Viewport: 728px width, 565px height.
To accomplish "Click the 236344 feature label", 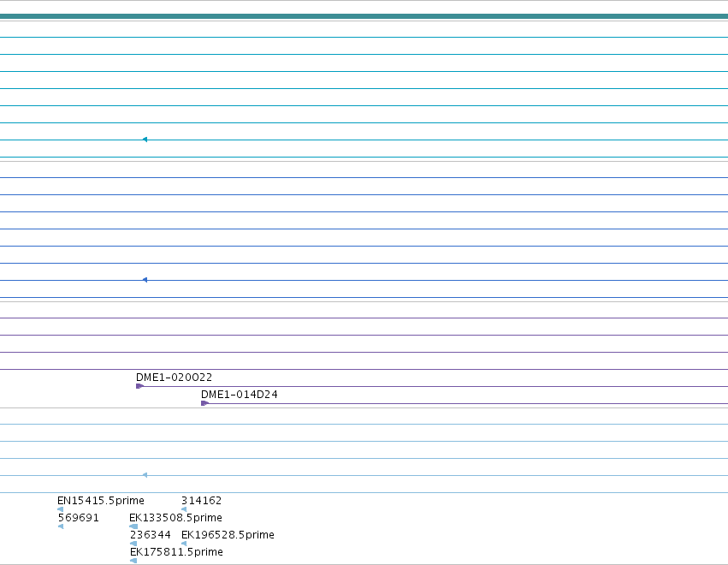I will pos(151,535).
